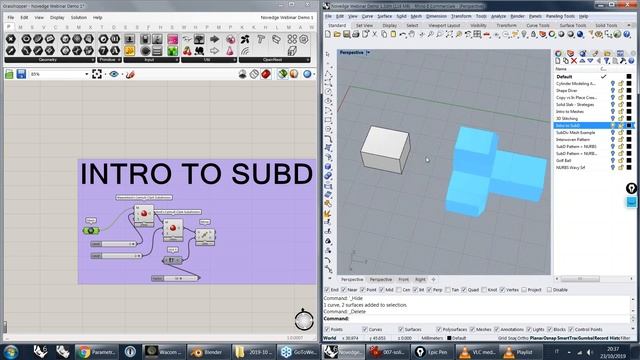Expand the Primitive panel dropdown arrow
The image size is (640, 360).
click(119, 60)
